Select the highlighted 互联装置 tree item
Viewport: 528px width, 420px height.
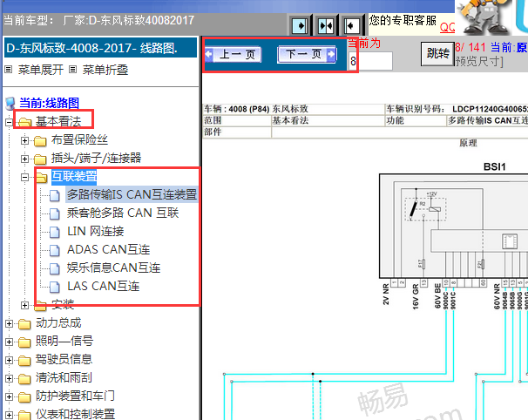coord(74,177)
